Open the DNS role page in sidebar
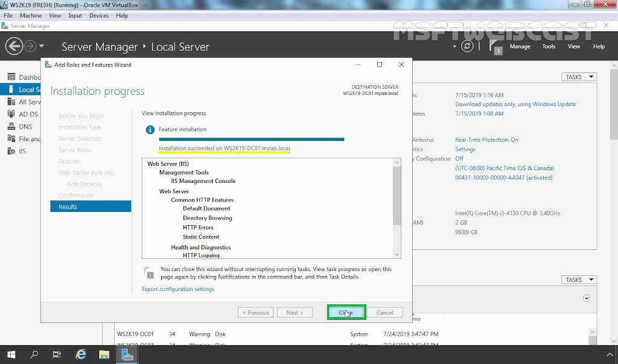The image size is (618, 364). [x=20, y=127]
